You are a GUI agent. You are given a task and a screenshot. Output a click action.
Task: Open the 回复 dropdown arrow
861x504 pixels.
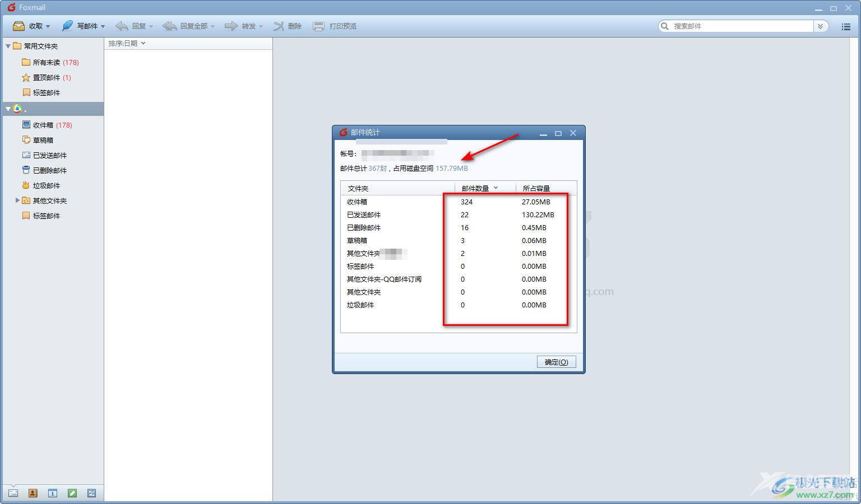[x=151, y=26]
